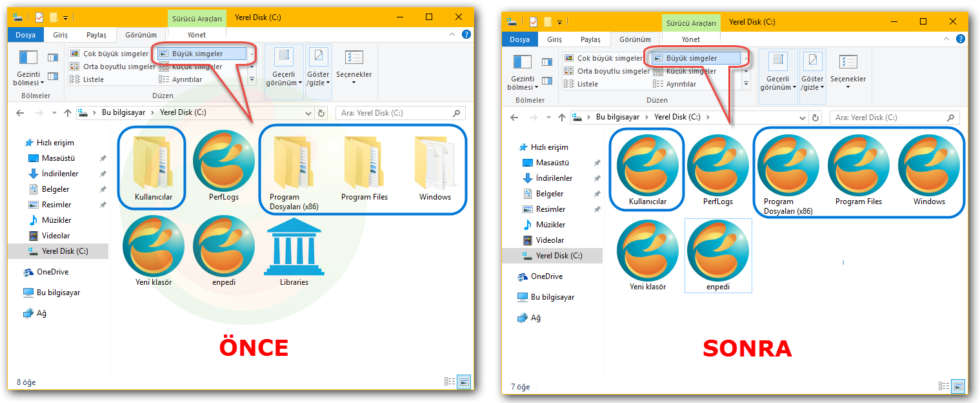
Task: Select OneDrive in left window sidebar
Action: 46,272
